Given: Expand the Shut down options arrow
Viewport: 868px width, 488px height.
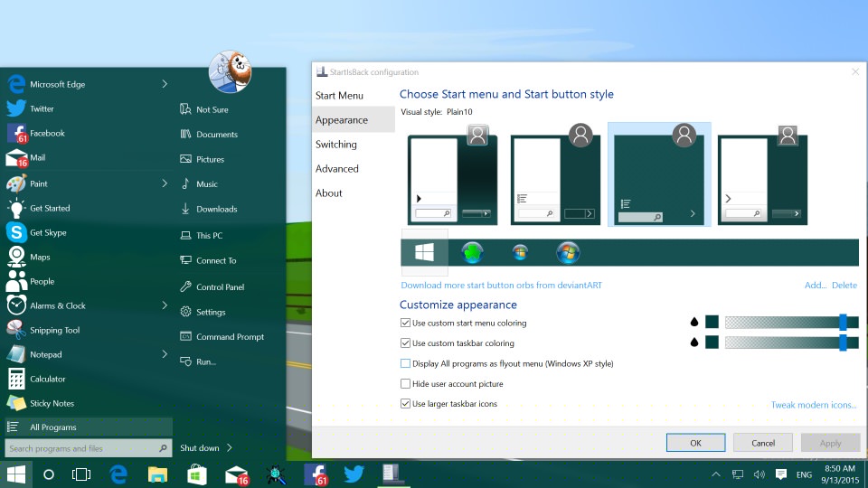Looking at the screenshot, I should pyautogui.click(x=230, y=448).
